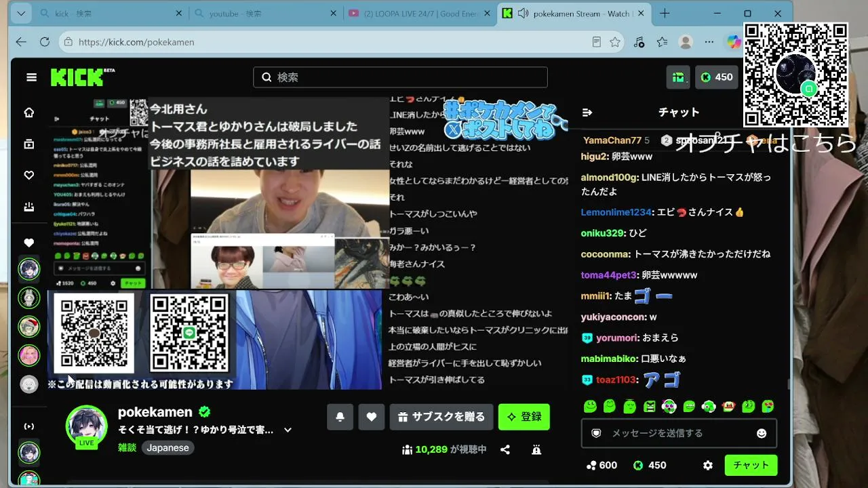The width and height of the screenshot is (868, 488).
Task: Open the browser profile avatar
Action: pos(686,42)
